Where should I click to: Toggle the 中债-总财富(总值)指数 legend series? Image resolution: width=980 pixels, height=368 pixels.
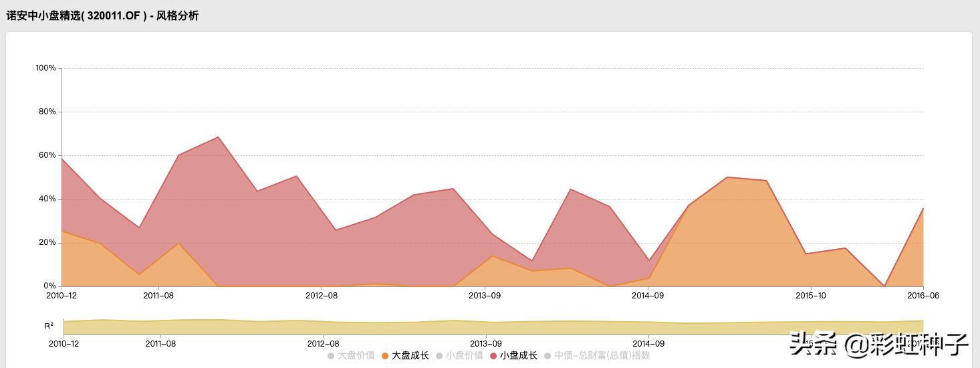point(597,356)
